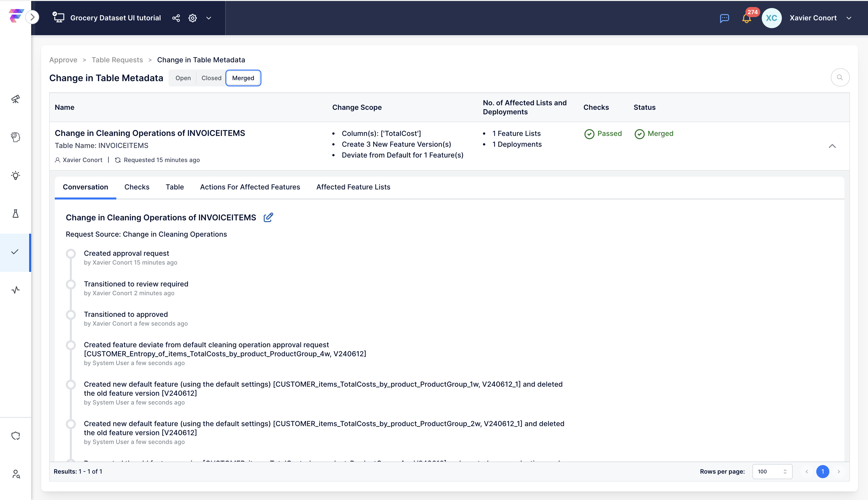The height and width of the screenshot is (500, 868).
Task: Click 'Request Source: Change in Cleaning Operations'
Action: (x=146, y=234)
